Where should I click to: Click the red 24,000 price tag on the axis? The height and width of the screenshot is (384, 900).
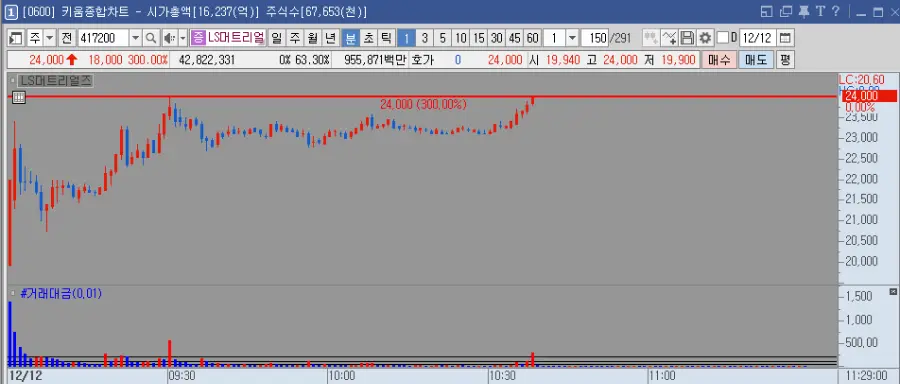[x=869, y=96]
